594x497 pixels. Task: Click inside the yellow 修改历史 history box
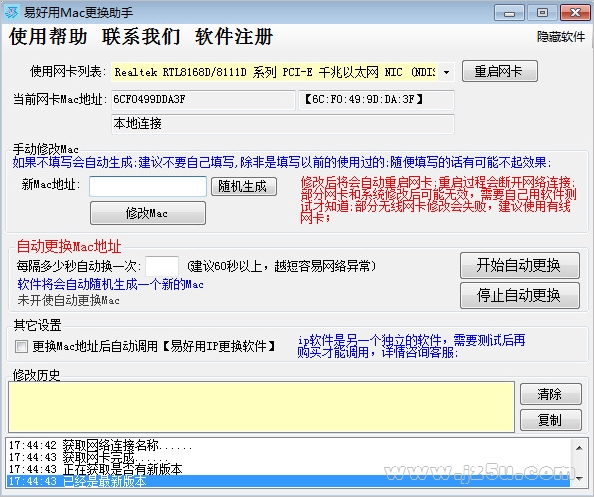261,407
